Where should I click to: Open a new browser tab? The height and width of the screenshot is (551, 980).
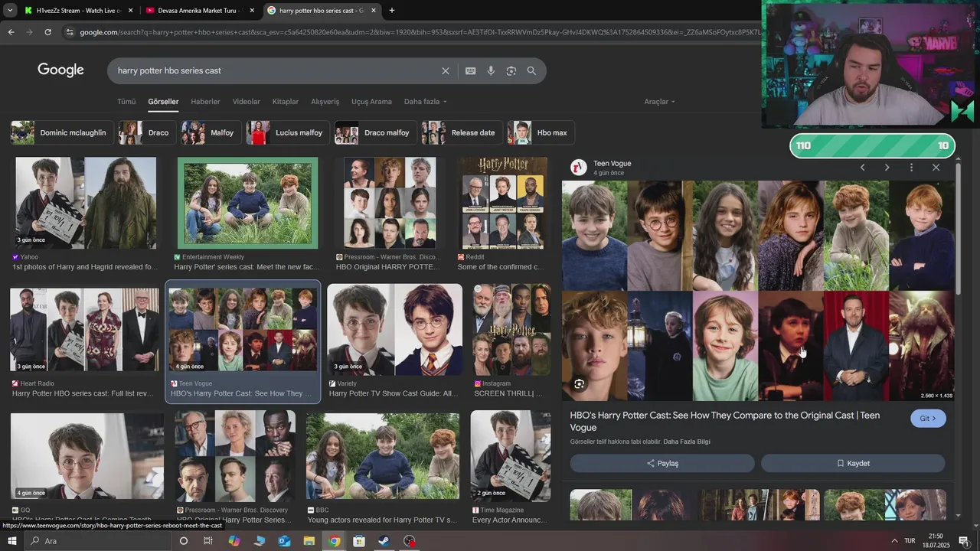[392, 11]
